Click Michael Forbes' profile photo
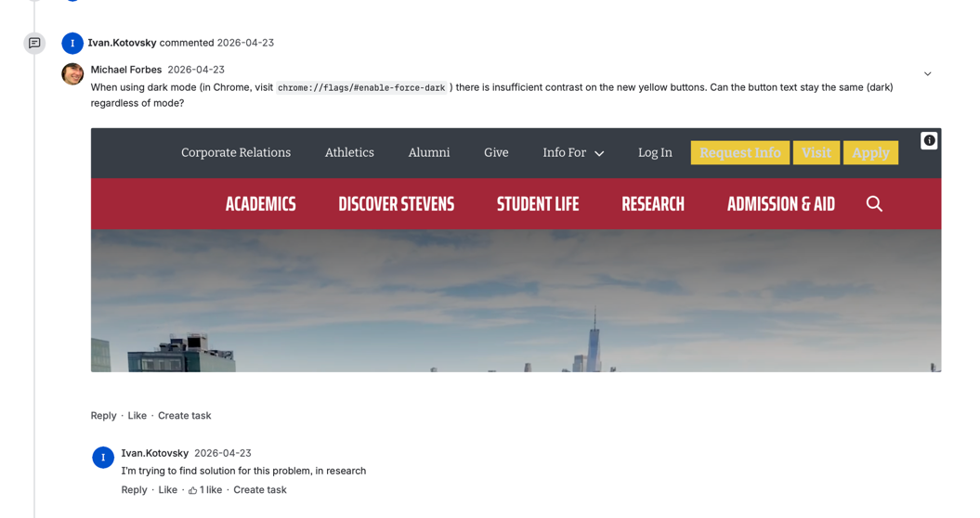The image size is (980, 518). pos(72,74)
